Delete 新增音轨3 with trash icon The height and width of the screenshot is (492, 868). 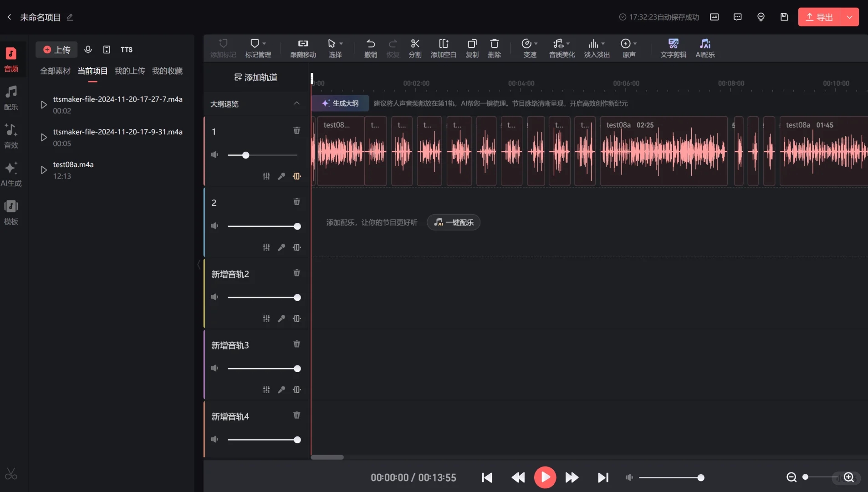click(x=296, y=343)
